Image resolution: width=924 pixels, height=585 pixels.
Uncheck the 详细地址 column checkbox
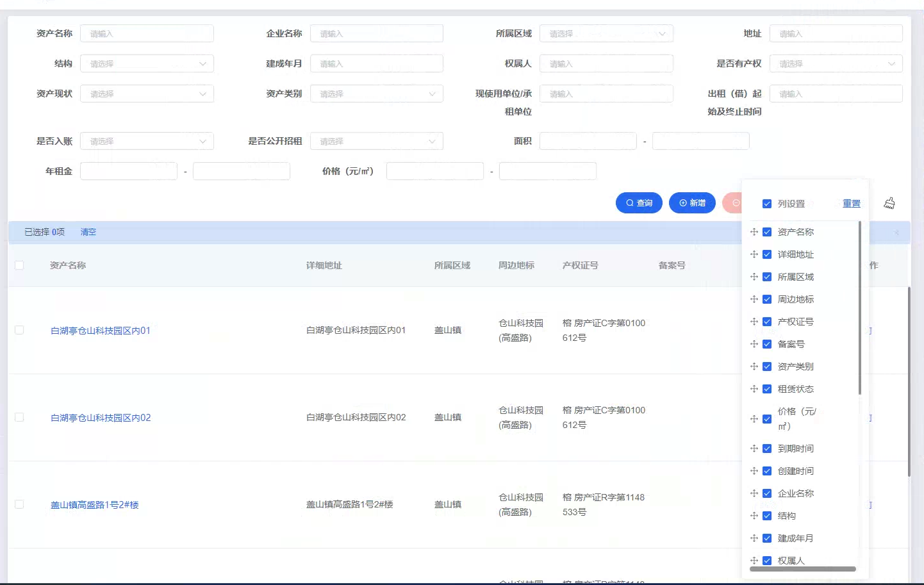767,254
